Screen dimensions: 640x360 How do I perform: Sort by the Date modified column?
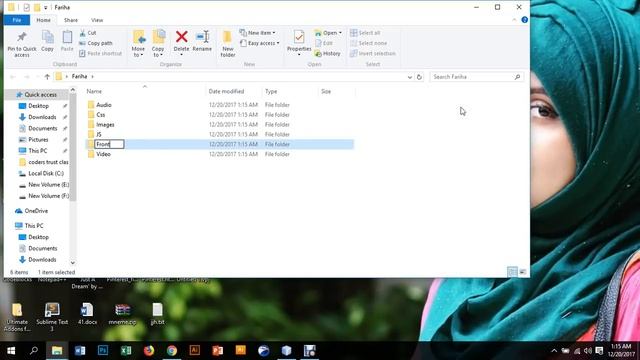click(227, 91)
